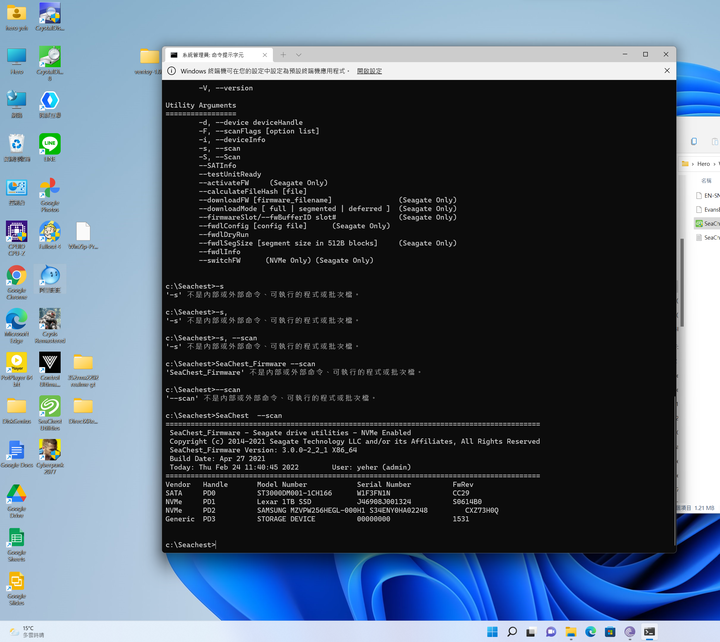Click 'Lexar 1TB SSD' model text
The width and height of the screenshot is (720, 642).
click(x=284, y=502)
